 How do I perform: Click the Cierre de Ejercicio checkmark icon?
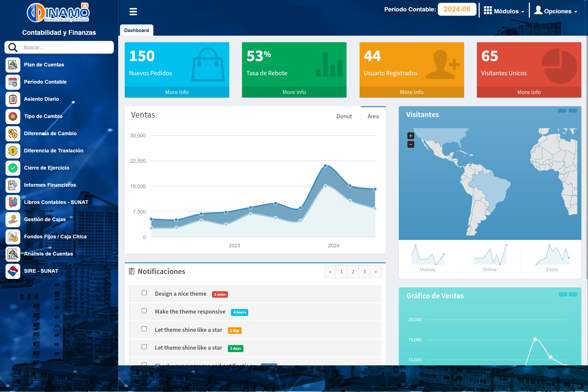pos(13,168)
